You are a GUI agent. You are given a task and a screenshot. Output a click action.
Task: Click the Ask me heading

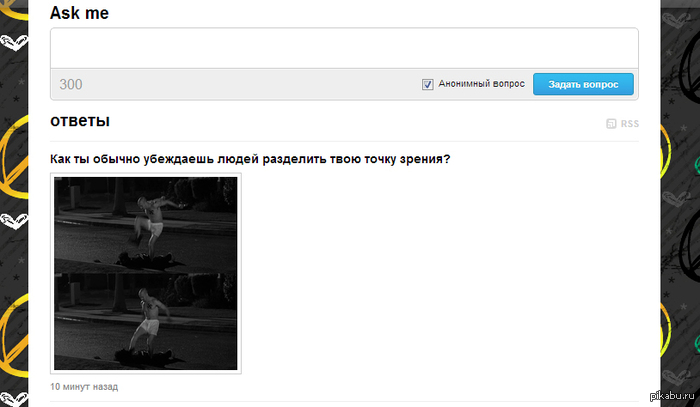[x=80, y=13]
